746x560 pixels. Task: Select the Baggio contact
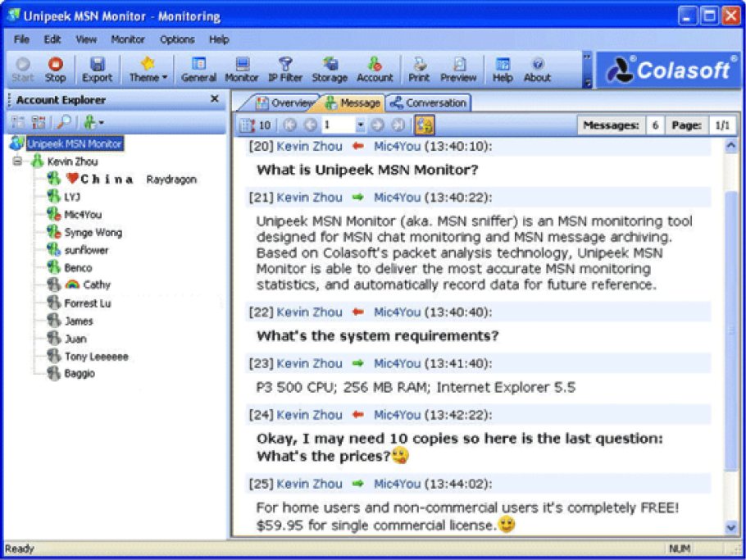point(80,374)
